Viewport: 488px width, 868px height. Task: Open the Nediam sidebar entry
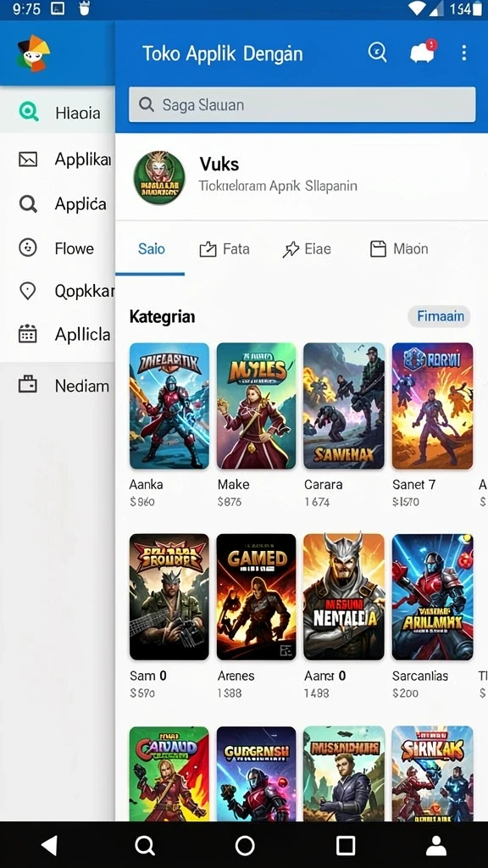pyautogui.click(x=58, y=385)
